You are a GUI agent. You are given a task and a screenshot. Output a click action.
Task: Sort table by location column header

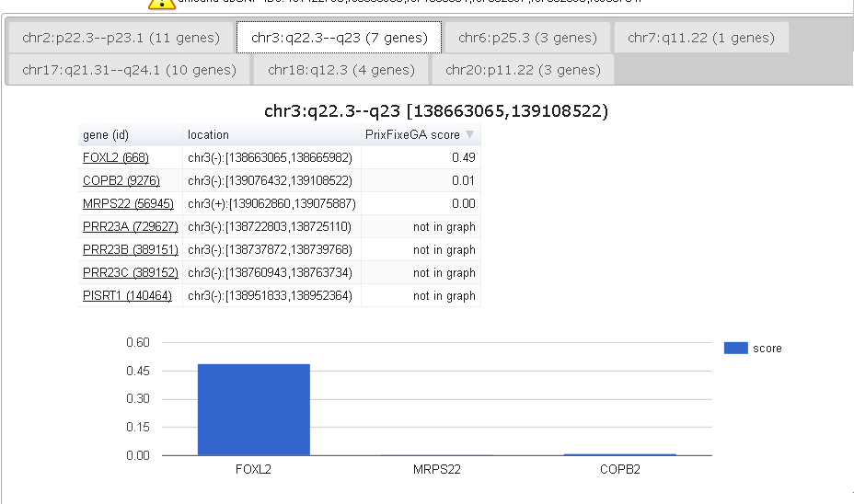coord(208,135)
